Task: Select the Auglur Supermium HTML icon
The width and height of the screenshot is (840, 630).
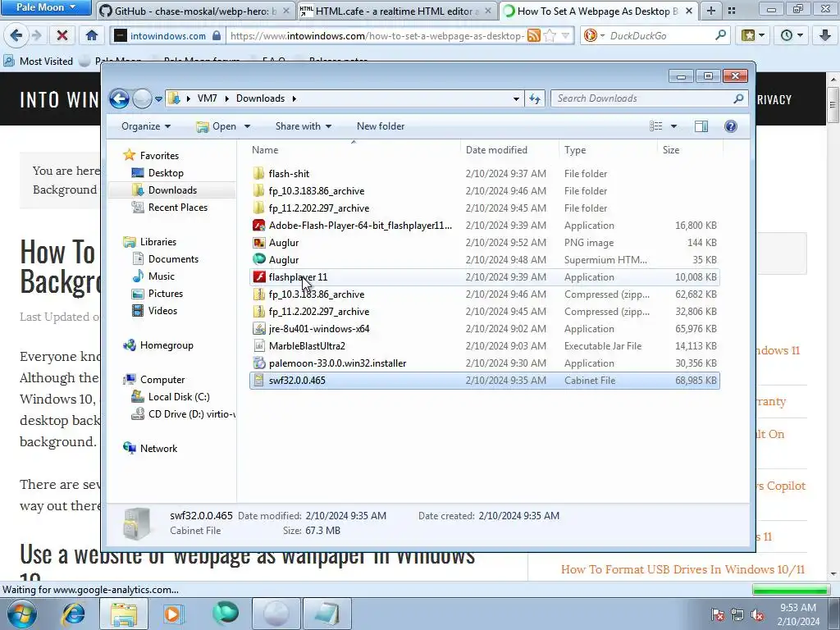Action: point(259,260)
